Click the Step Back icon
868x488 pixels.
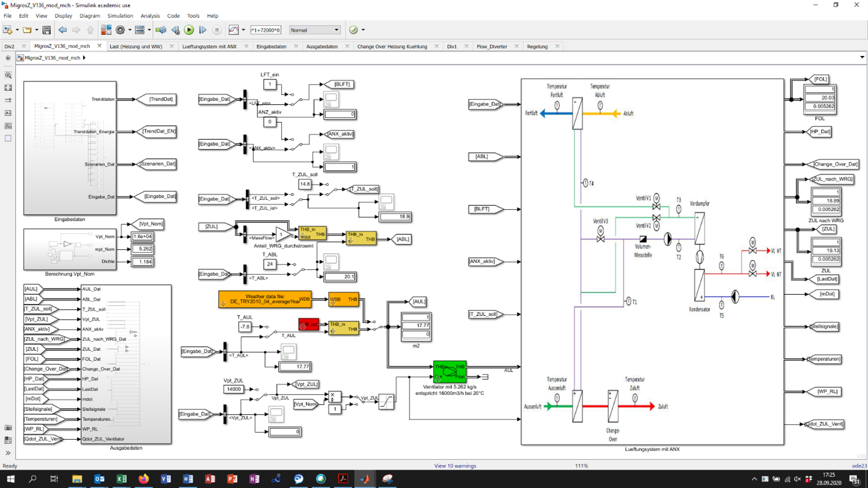coord(176,30)
